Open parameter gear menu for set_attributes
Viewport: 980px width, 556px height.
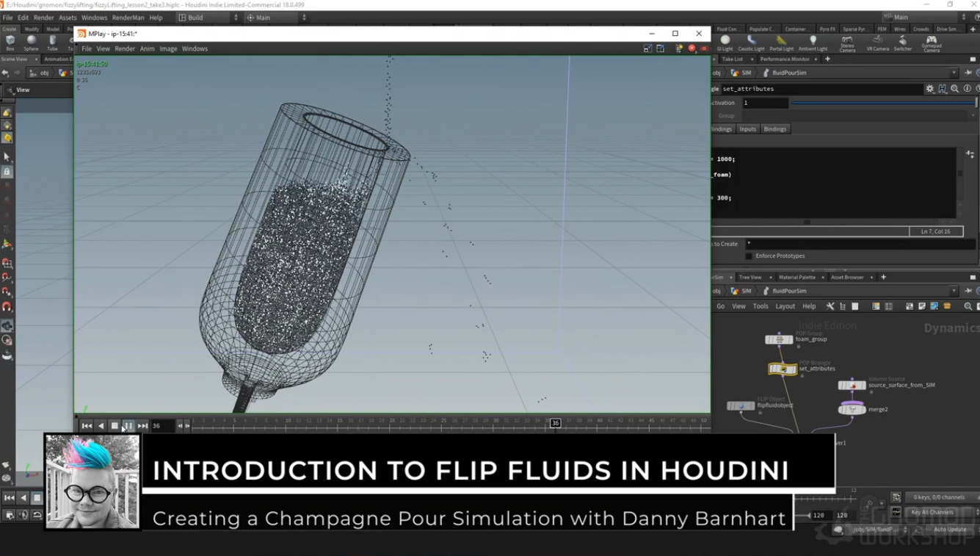[x=930, y=89]
